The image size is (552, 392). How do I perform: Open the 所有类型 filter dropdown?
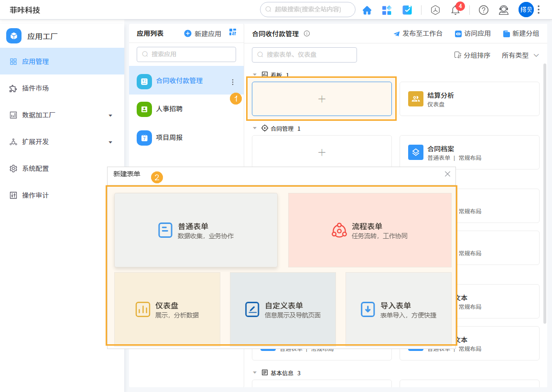pos(520,55)
